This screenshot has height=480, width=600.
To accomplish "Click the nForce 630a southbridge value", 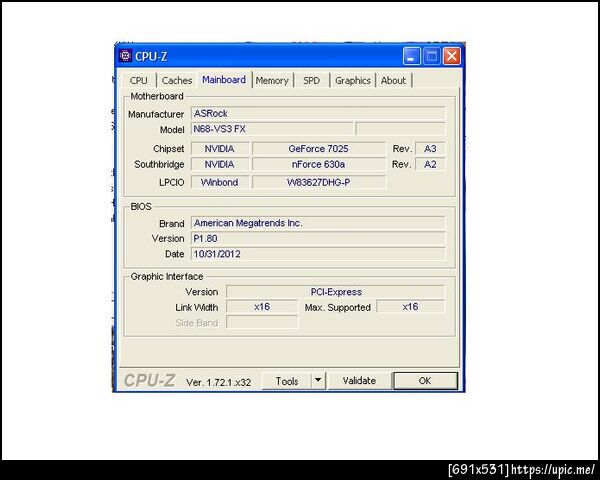I will [319, 165].
